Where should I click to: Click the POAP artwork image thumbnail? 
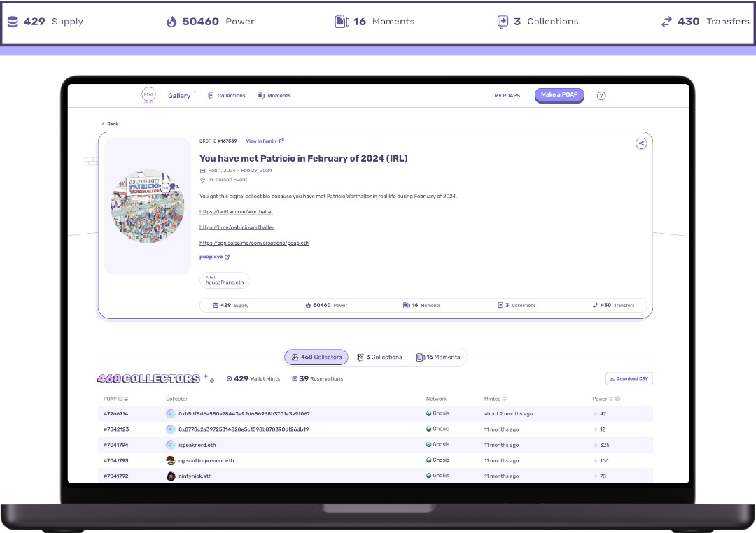[147, 206]
